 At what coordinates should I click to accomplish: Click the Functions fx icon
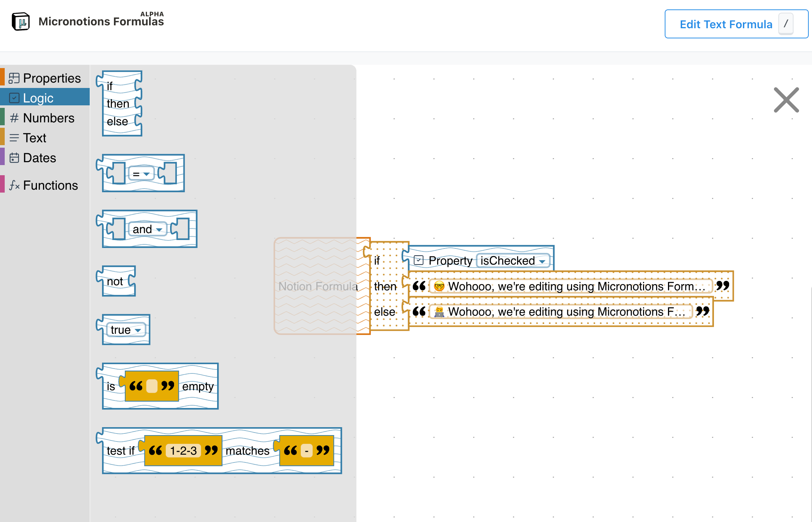[x=14, y=185]
